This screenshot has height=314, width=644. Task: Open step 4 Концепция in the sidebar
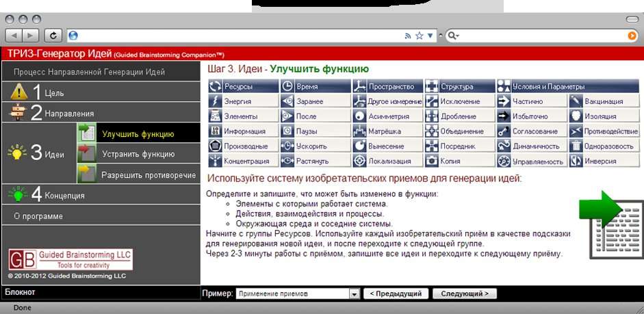click(x=101, y=194)
